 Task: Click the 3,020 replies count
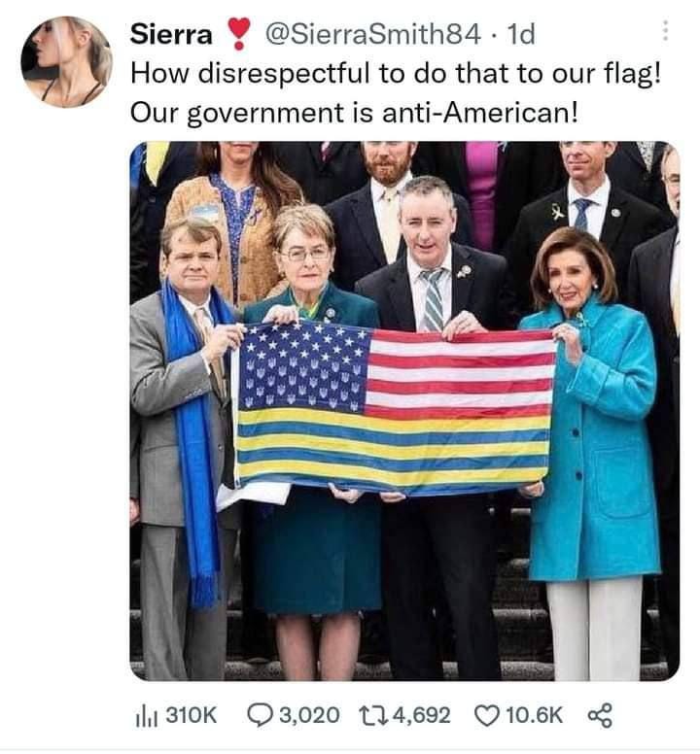coord(309,715)
